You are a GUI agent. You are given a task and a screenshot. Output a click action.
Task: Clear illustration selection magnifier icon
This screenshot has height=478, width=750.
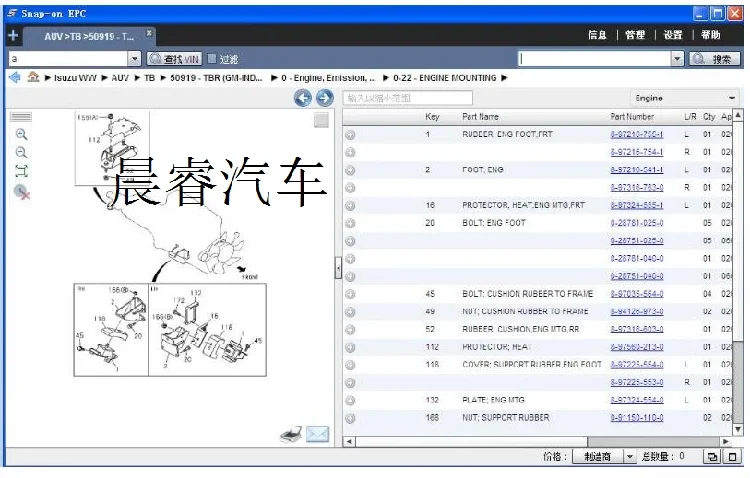point(22,191)
